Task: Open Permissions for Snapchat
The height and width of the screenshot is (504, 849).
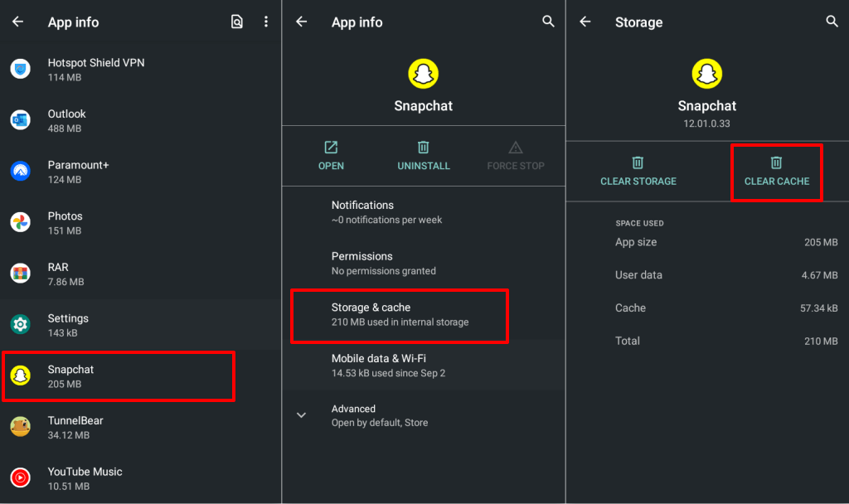Action: tap(383, 263)
